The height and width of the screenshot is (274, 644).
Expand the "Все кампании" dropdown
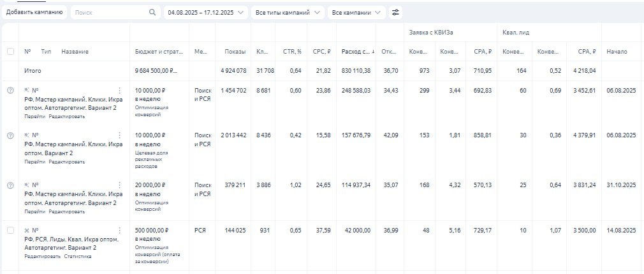click(357, 12)
